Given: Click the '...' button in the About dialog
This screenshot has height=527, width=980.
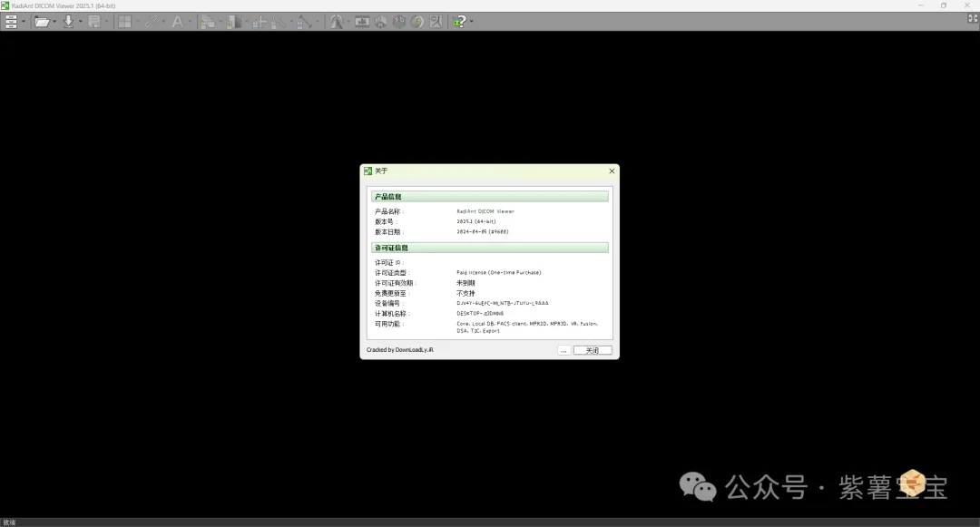Looking at the screenshot, I should pos(563,350).
